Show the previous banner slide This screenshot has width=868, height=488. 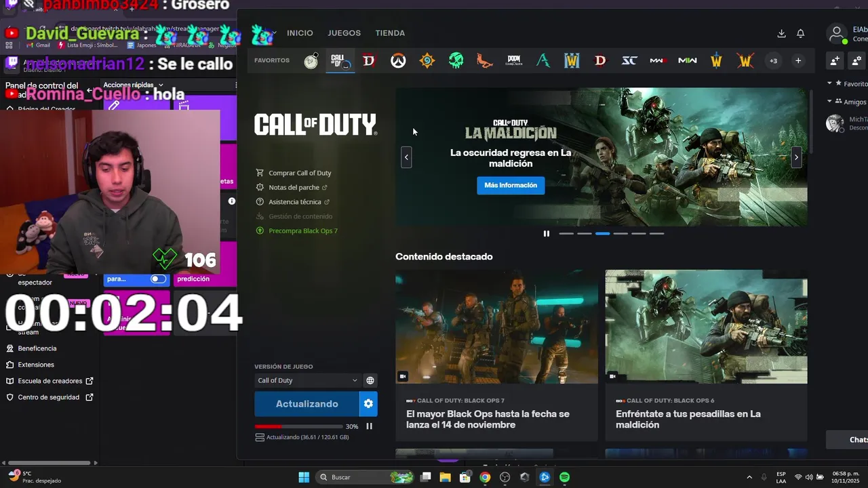[x=406, y=157]
